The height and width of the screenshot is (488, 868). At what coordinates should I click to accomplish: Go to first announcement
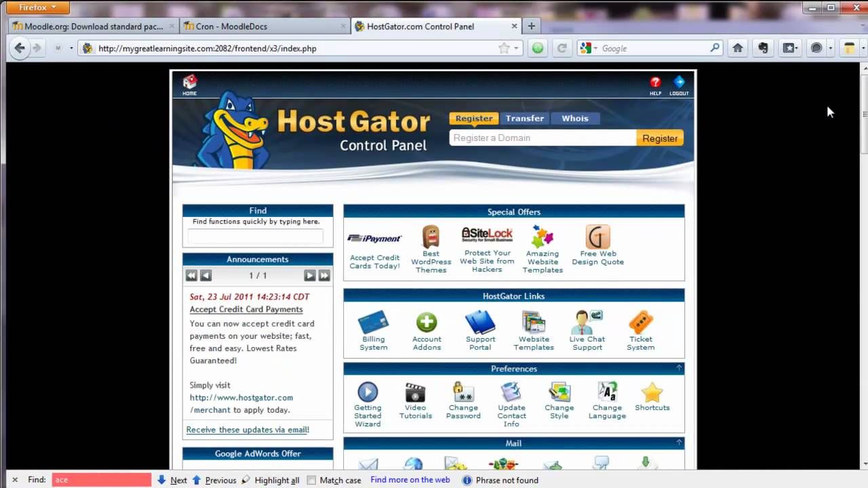tap(191, 275)
